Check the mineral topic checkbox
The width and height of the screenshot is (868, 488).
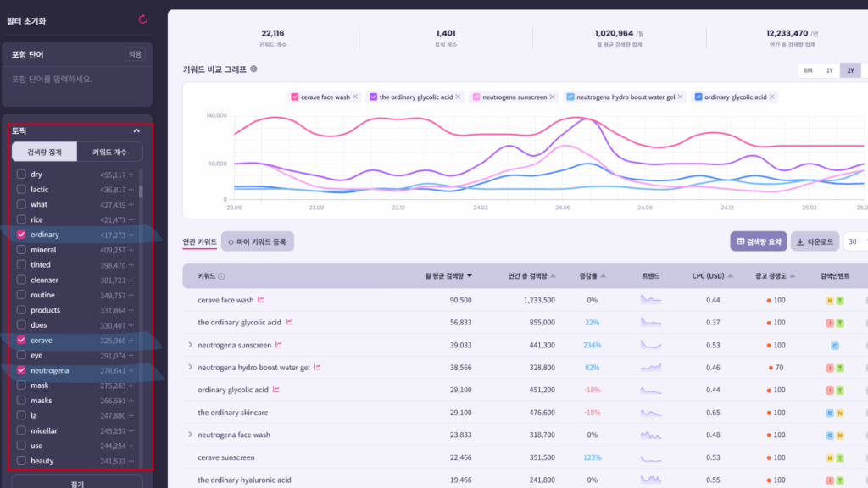[21, 250]
